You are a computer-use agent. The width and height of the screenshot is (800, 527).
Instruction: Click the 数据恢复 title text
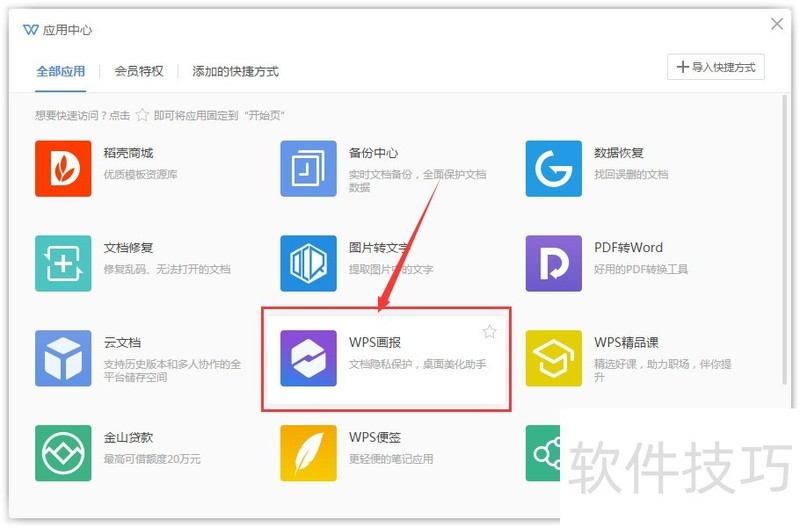[x=618, y=153]
